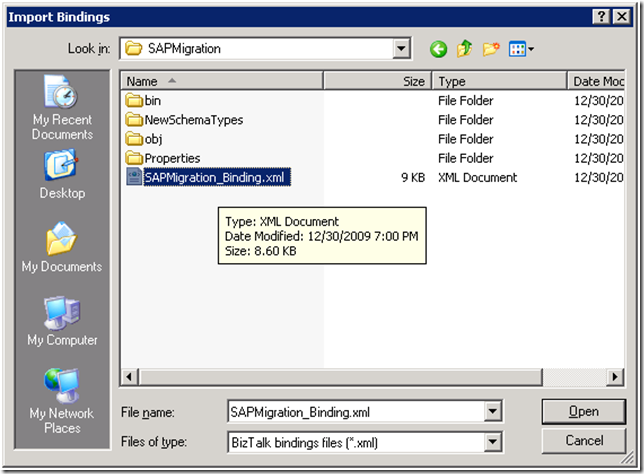
Task: Click the help question mark button
Action: click(601, 17)
